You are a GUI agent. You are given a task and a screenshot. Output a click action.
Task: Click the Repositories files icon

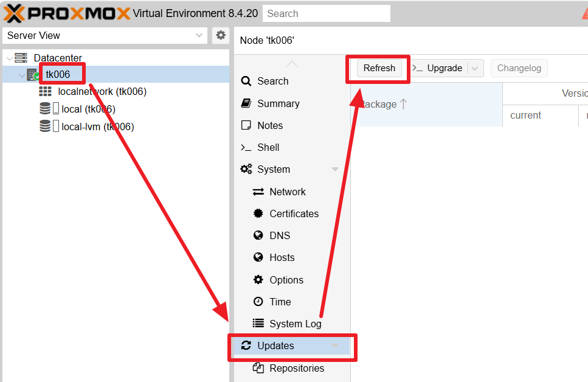click(x=258, y=368)
